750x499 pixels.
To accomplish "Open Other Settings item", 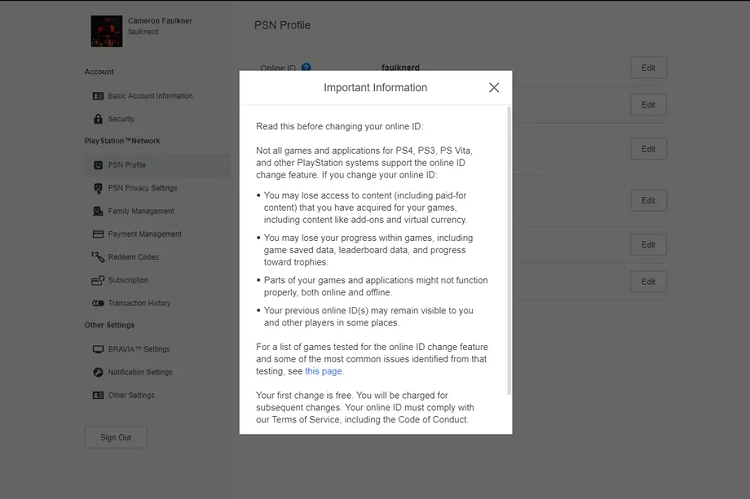I will coord(132,395).
